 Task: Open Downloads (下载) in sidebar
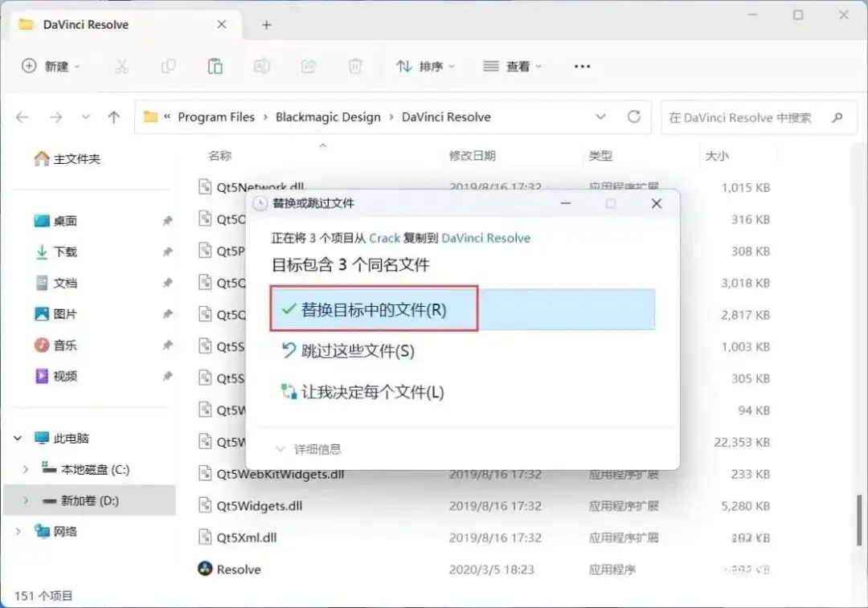[x=56, y=251]
